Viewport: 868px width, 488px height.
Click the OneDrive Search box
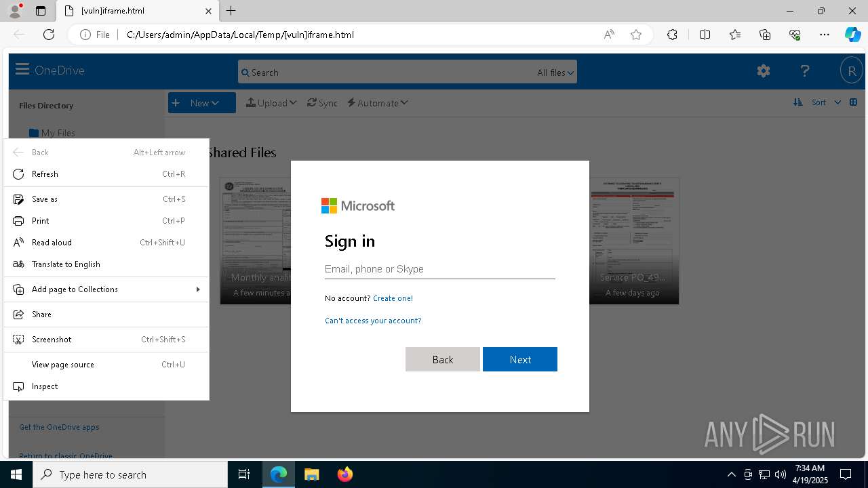[407, 73]
